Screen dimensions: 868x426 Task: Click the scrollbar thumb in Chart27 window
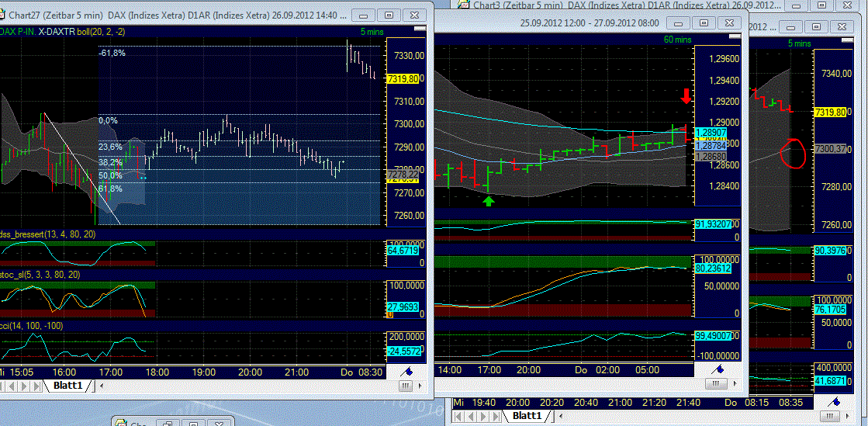pyautogui.click(x=407, y=385)
